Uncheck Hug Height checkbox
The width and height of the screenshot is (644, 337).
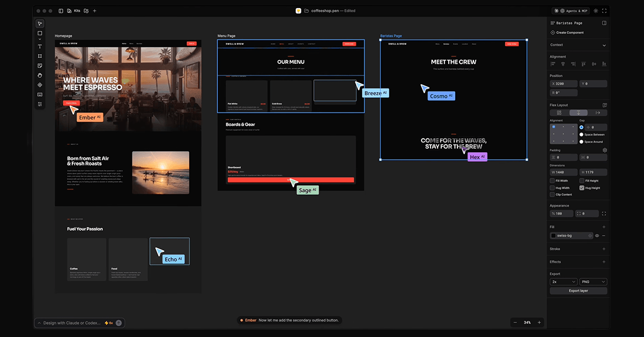click(x=582, y=188)
